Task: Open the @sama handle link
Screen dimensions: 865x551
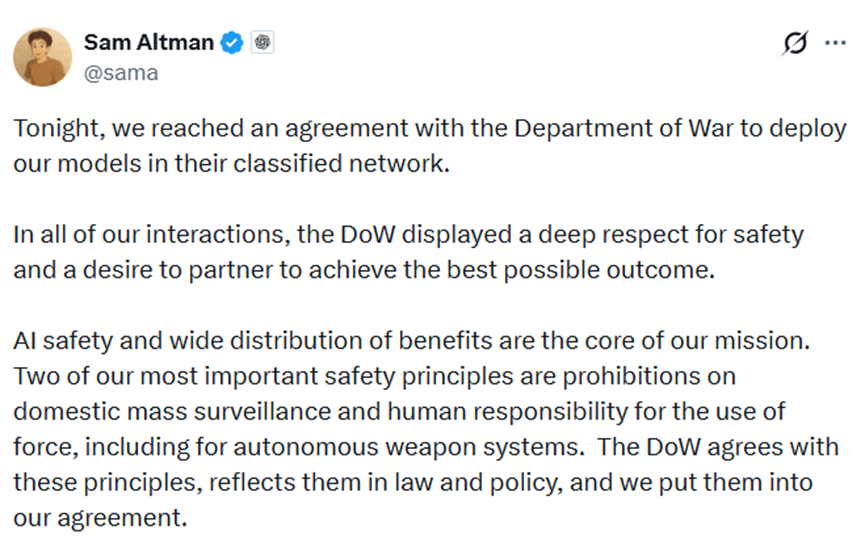Action: [x=121, y=72]
